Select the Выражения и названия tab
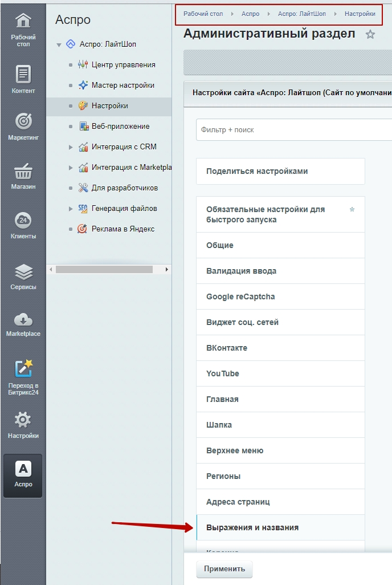The image size is (392, 585). tap(280, 527)
